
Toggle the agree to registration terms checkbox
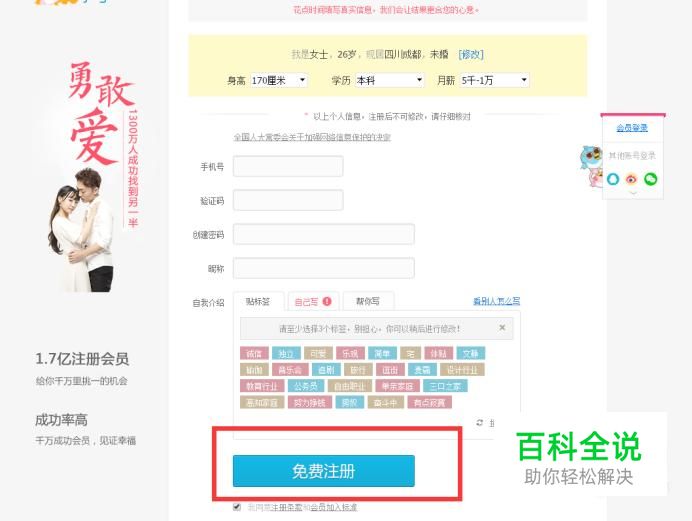coord(237,507)
